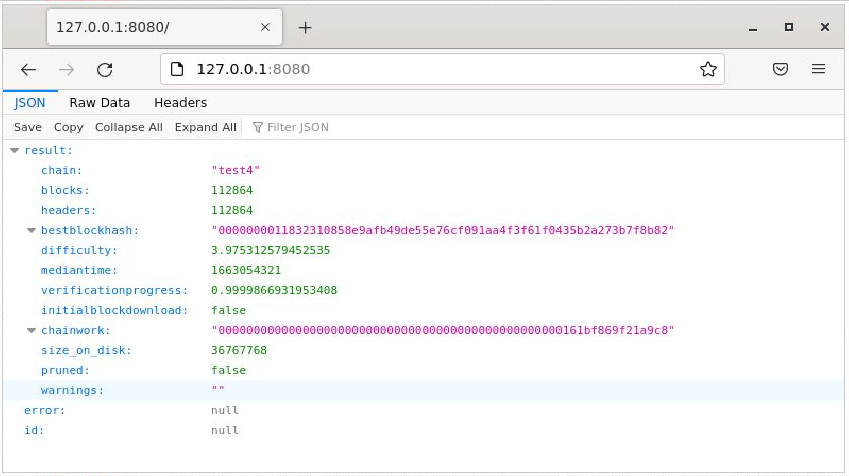Select the error key

point(44,410)
